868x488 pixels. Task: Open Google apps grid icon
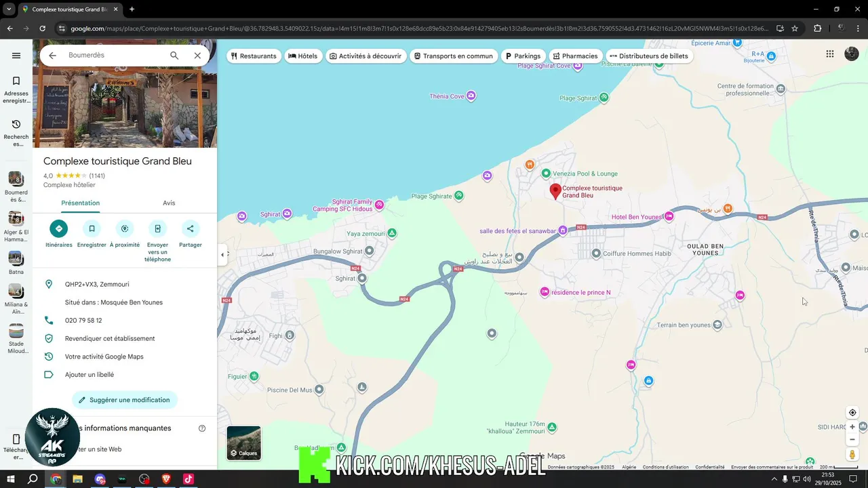[x=830, y=54]
